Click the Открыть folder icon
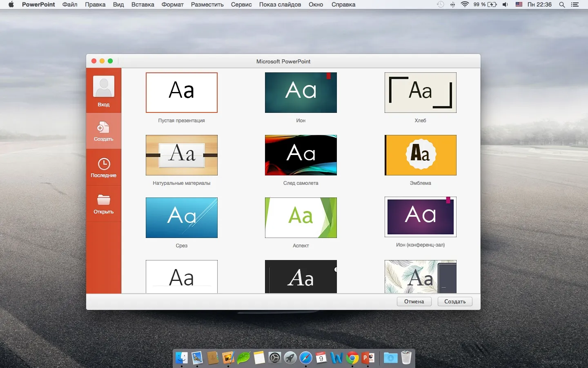Viewport: 588px width, 368px height. tap(104, 200)
